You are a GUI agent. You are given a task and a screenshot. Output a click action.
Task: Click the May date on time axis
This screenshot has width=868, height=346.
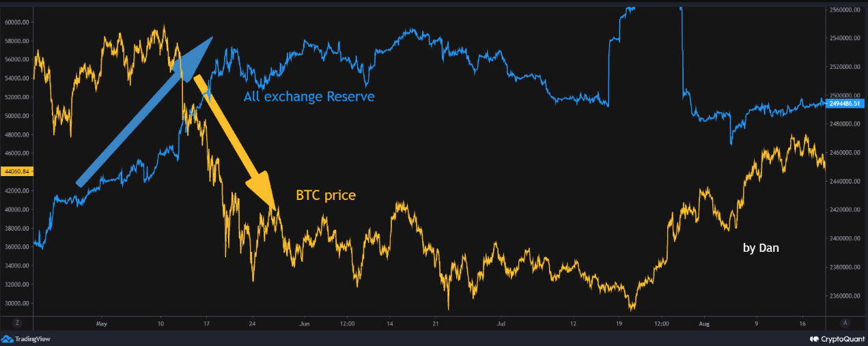tap(102, 323)
